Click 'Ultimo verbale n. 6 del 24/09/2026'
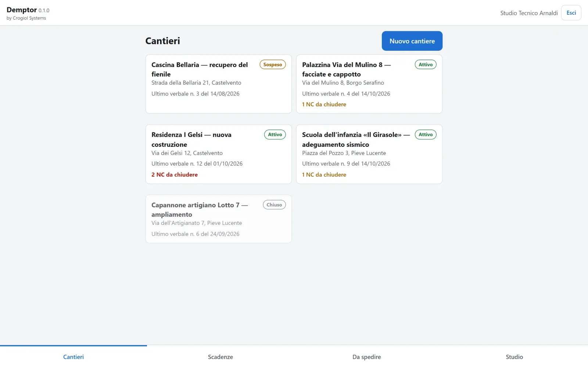This screenshot has width=588, height=368. pos(196,234)
